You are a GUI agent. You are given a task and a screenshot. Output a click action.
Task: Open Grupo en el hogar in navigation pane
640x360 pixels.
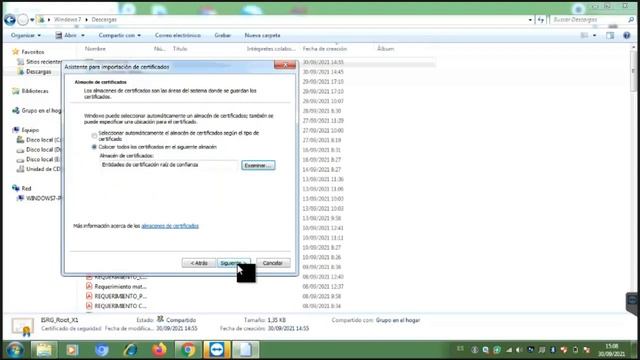tap(41, 111)
